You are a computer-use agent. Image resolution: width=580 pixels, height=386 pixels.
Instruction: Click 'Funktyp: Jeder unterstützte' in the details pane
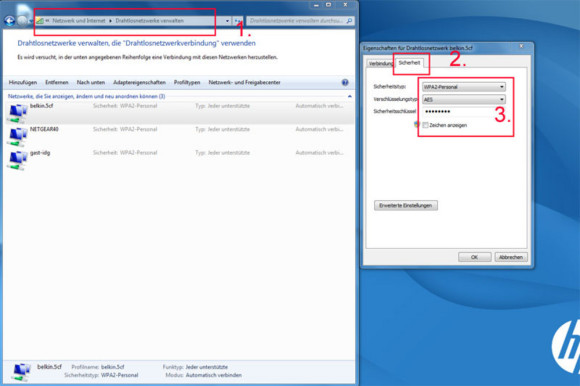click(x=195, y=367)
